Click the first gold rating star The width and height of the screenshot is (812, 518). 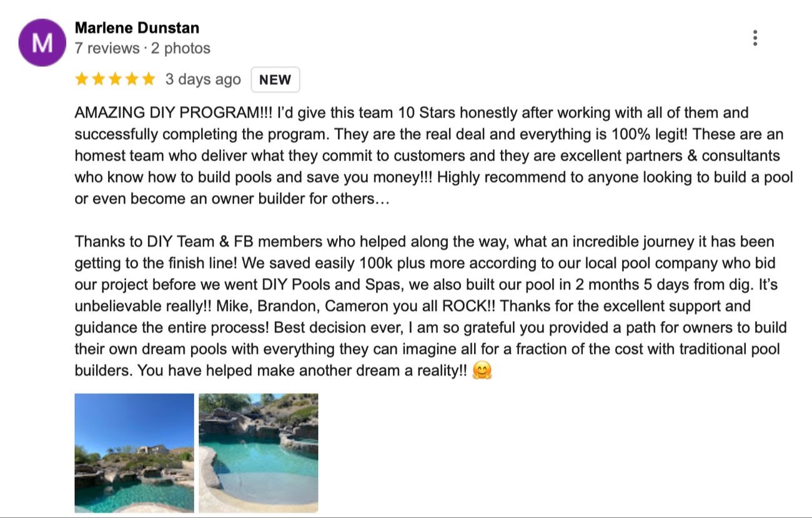pyautogui.click(x=82, y=79)
